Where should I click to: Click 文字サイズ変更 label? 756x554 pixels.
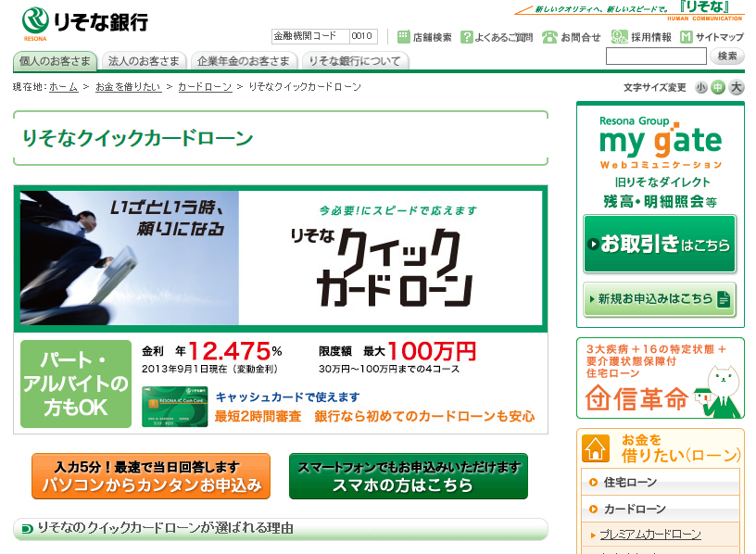(x=654, y=87)
